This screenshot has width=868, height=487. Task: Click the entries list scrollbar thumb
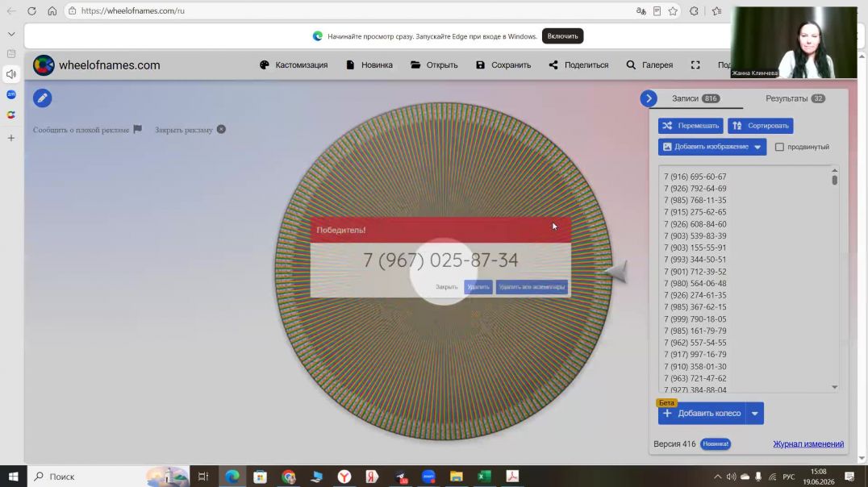[835, 180]
